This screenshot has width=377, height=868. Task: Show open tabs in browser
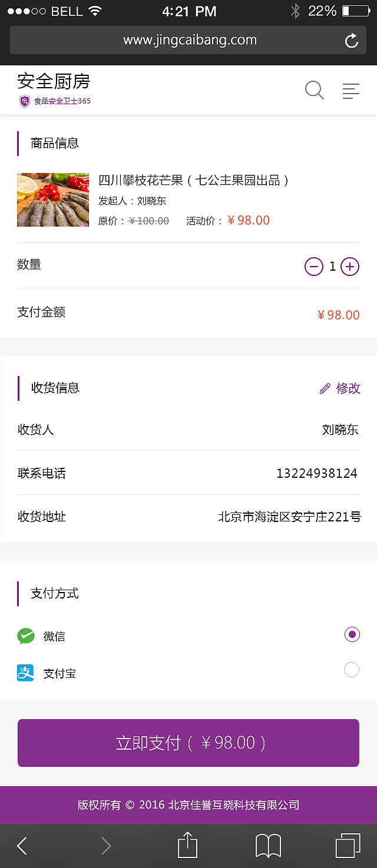click(x=348, y=846)
